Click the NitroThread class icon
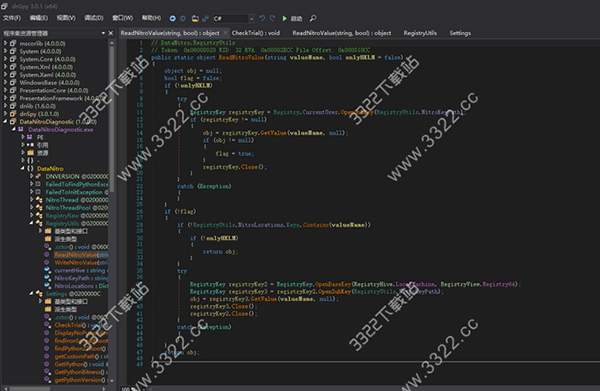The width and height of the screenshot is (600, 391). tap(39, 200)
